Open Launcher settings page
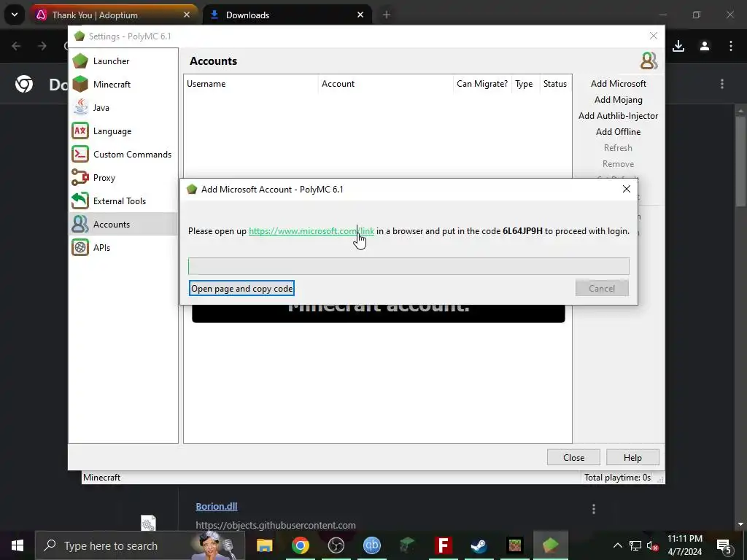Screen dimensions: 747x560 [123, 61]
